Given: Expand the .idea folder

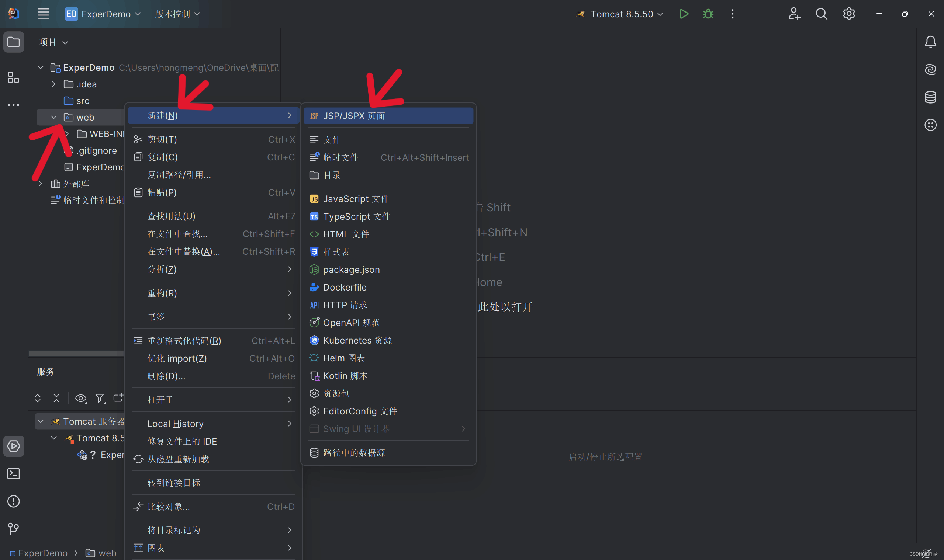Looking at the screenshot, I should coord(53,84).
